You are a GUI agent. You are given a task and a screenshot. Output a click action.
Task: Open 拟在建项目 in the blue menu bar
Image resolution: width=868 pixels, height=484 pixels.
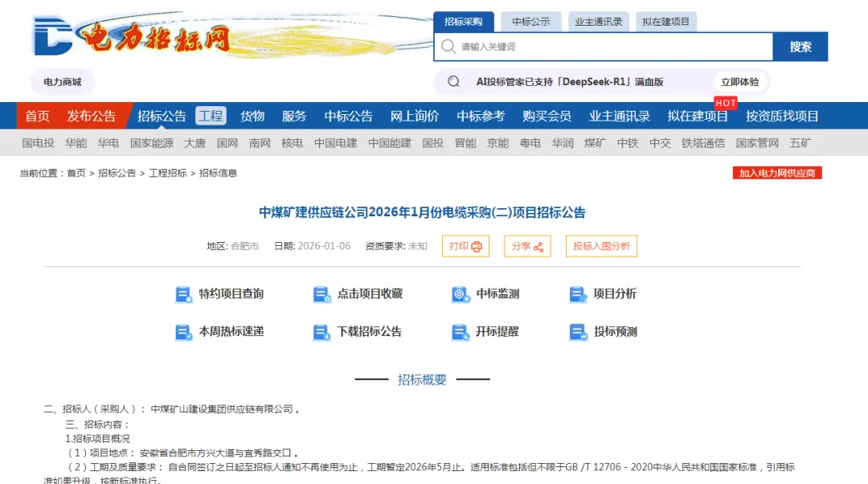(x=698, y=116)
